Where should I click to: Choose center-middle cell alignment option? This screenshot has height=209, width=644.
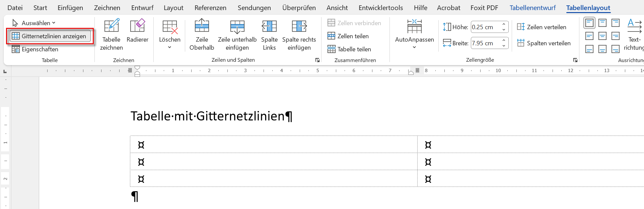click(x=602, y=36)
